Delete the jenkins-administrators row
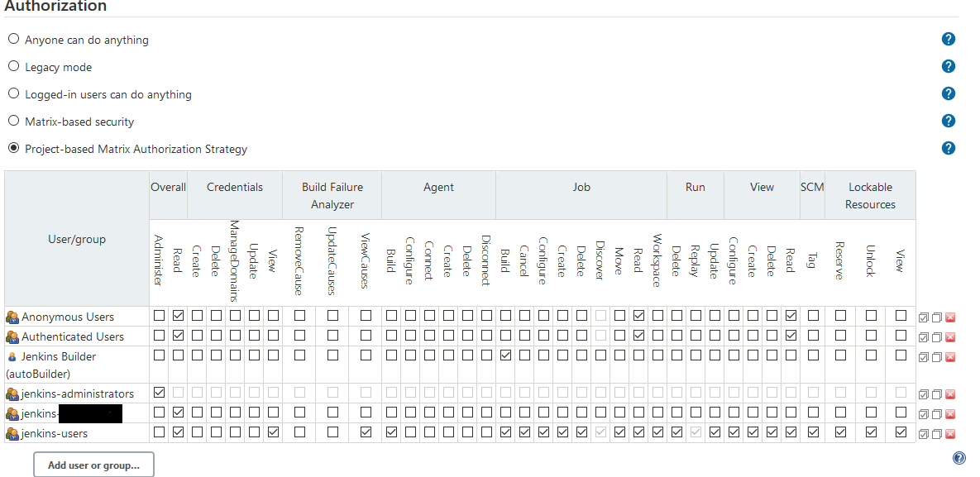This screenshot has width=980, height=477. tap(950, 394)
